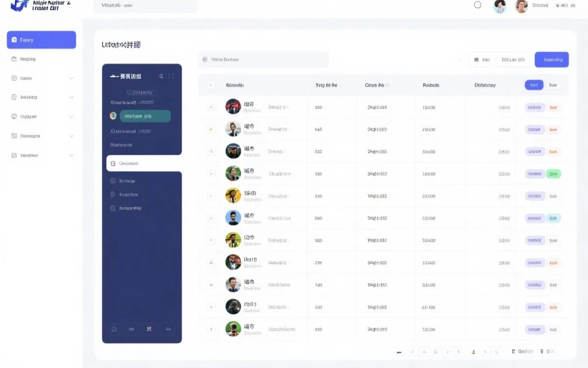The width and height of the screenshot is (588, 368).
Task: Select the white highlighted tab in dark panel
Action: 144,163
